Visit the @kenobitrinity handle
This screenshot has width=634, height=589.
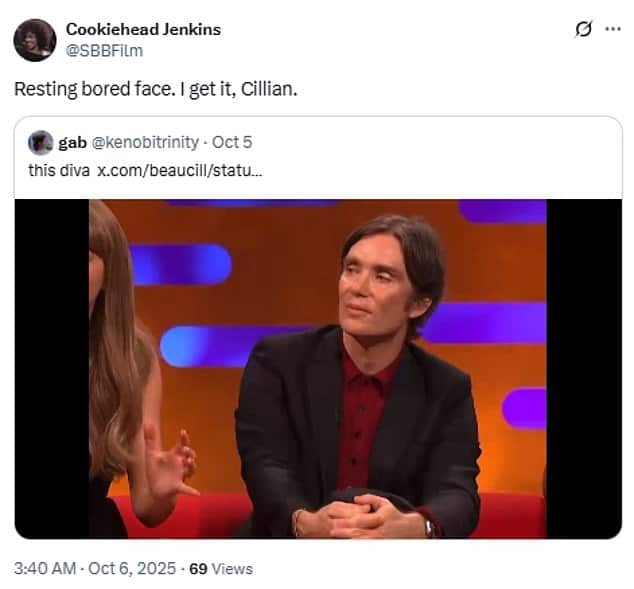coord(145,142)
